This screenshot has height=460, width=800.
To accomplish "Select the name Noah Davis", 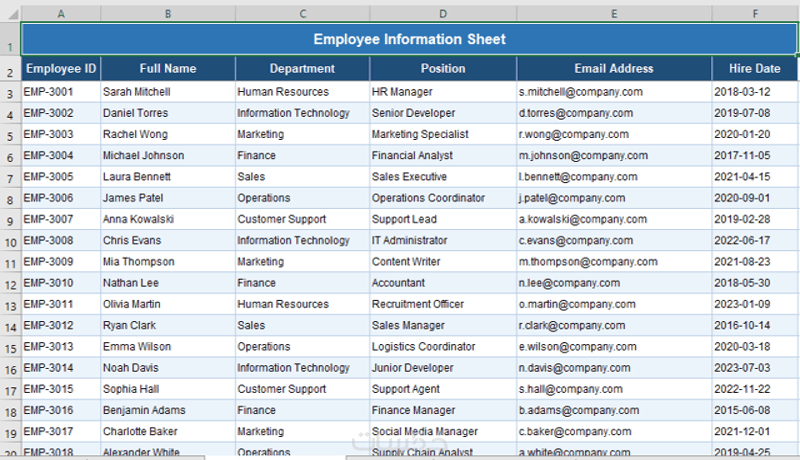I will [168, 368].
